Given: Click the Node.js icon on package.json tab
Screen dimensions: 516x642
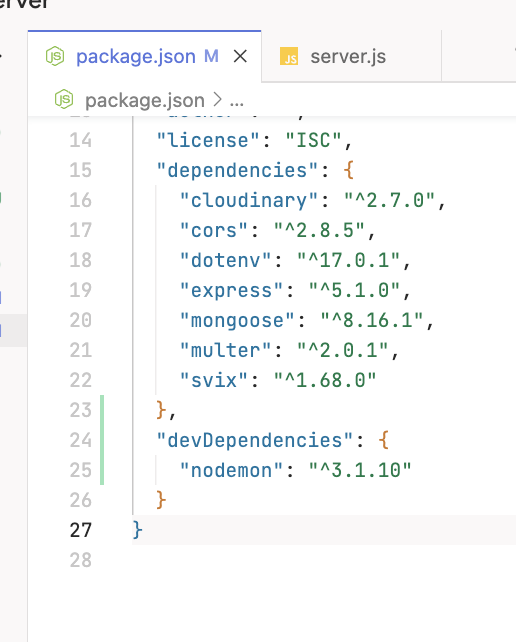Looking at the screenshot, I should 55,56.
